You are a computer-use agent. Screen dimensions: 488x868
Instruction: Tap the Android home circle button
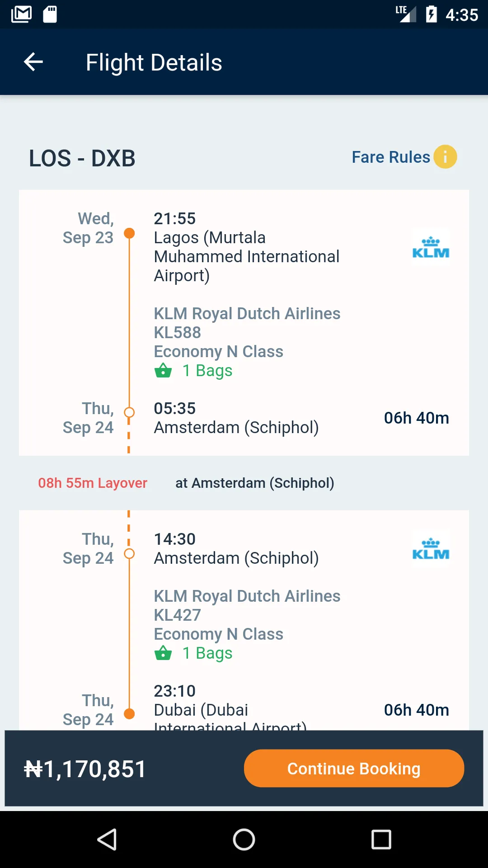point(244,840)
